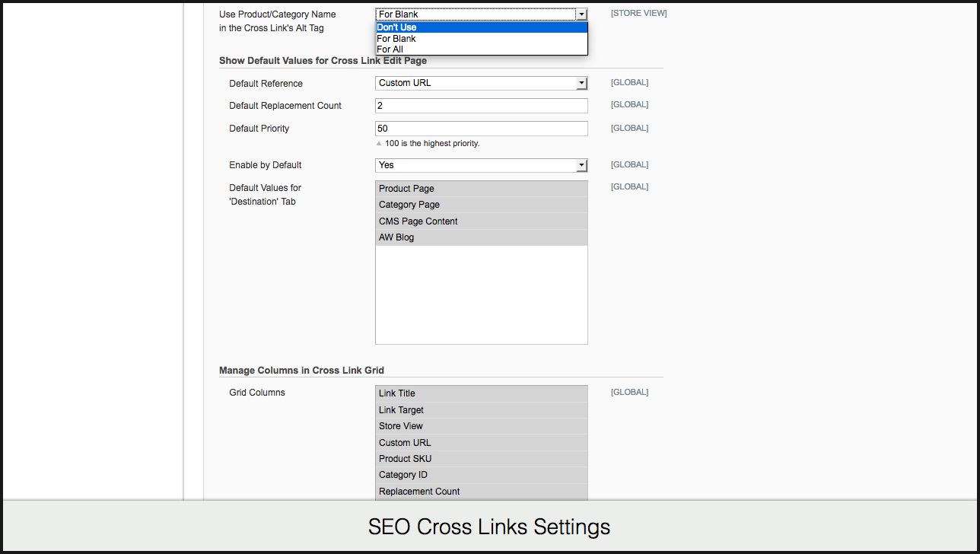Image resolution: width=980 pixels, height=554 pixels.
Task: Select CMS Page Content destination option
Action: pyautogui.click(x=481, y=221)
